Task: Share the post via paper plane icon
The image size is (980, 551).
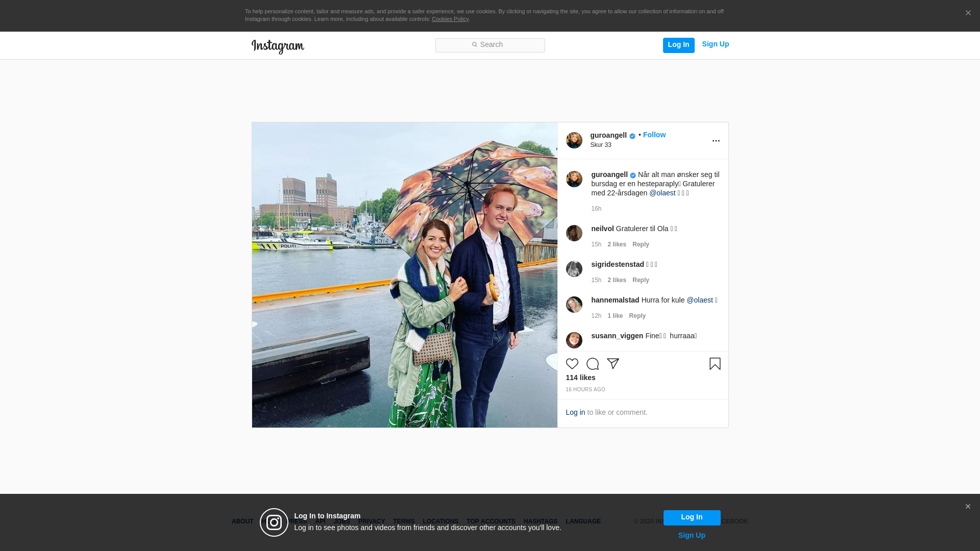Action: click(x=613, y=364)
